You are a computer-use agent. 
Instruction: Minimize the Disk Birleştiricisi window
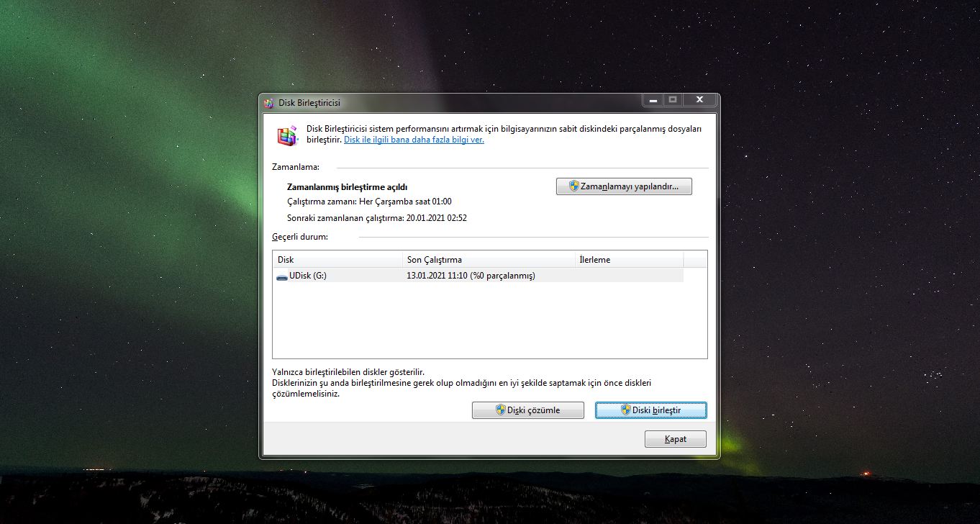pos(653,100)
